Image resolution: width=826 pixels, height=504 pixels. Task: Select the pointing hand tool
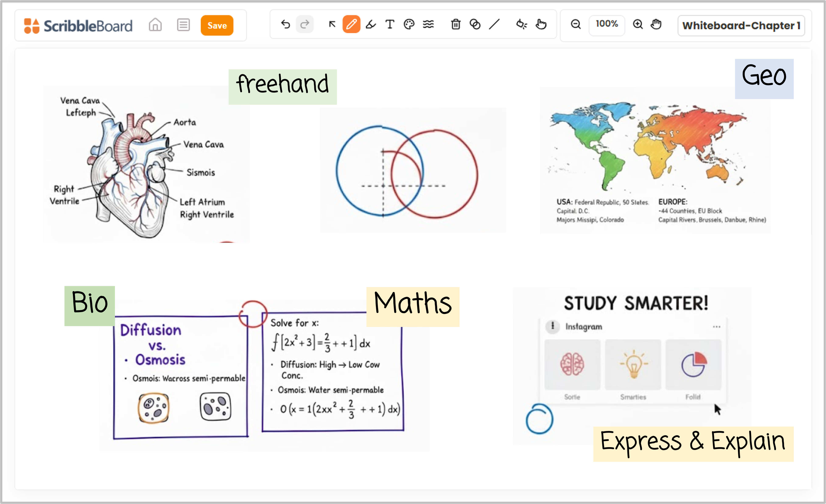[x=541, y=24]
